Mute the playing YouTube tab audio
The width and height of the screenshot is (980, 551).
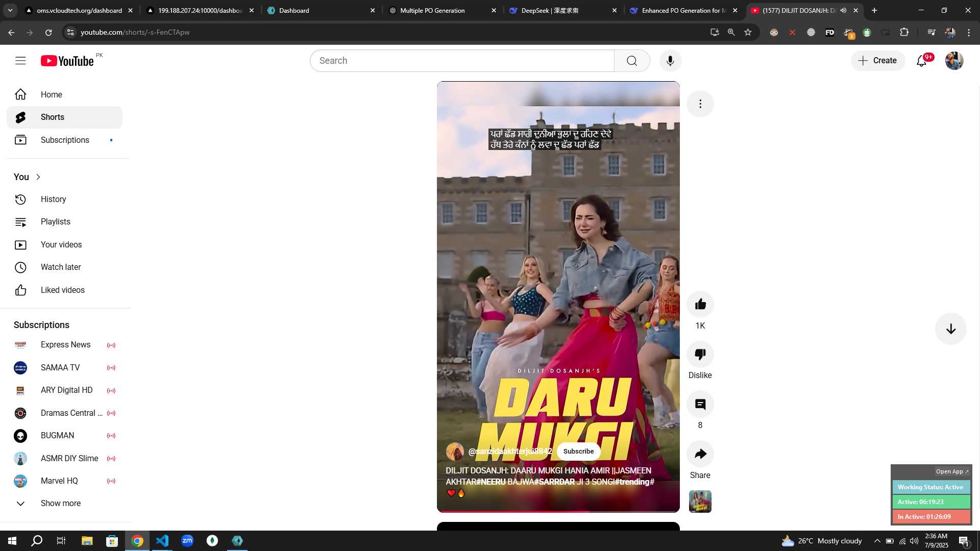click(x=843, y=10)
